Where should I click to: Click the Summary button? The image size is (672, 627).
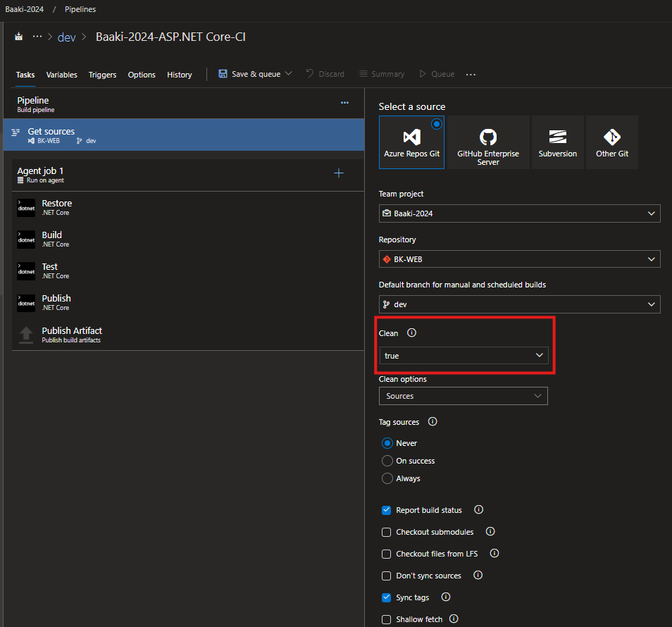click(381, 74)
